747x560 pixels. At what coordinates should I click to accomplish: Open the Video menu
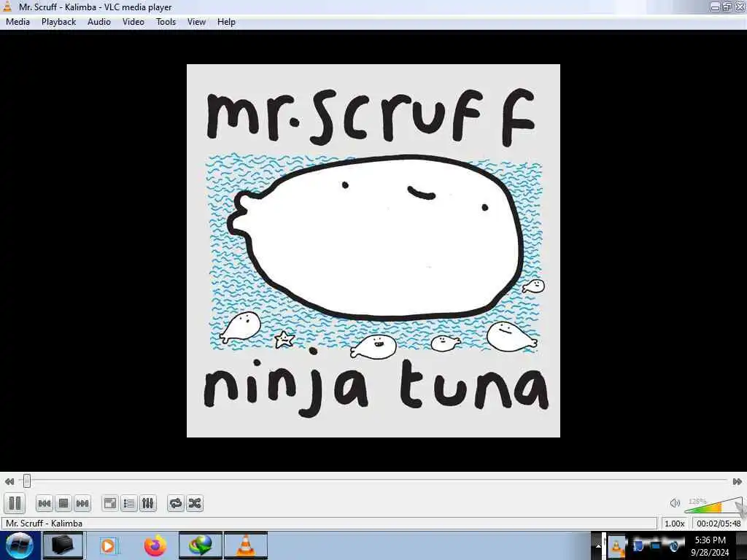[133, 22]
